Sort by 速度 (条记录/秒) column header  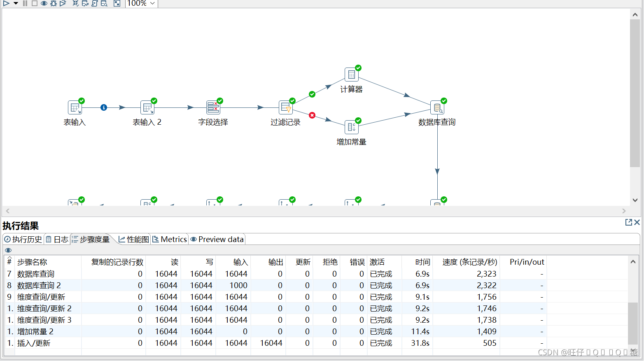pyautogui.click(x=470, y=262)
